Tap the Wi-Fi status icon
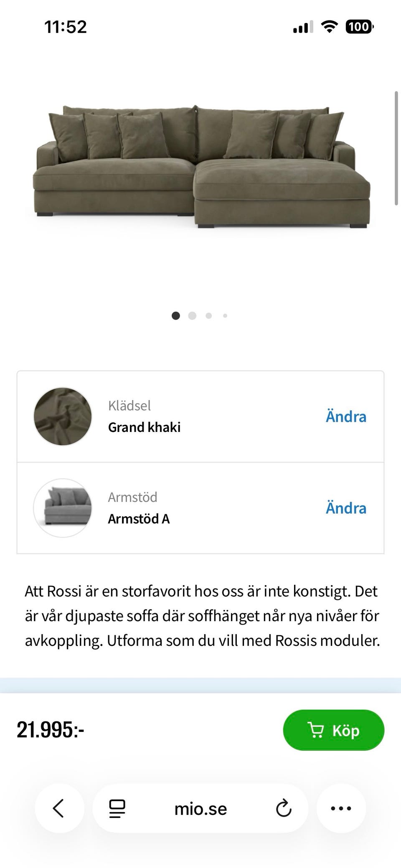Screen dimensions: 401x868 329,27
